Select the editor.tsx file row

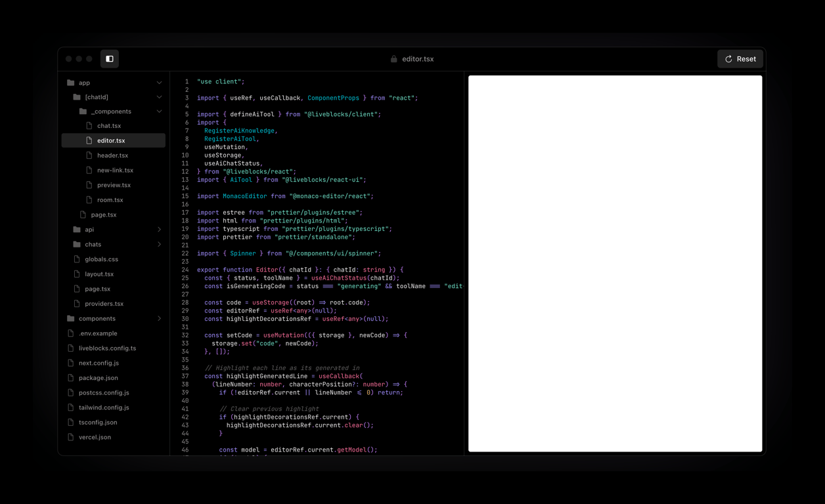[x=114, y=140]
